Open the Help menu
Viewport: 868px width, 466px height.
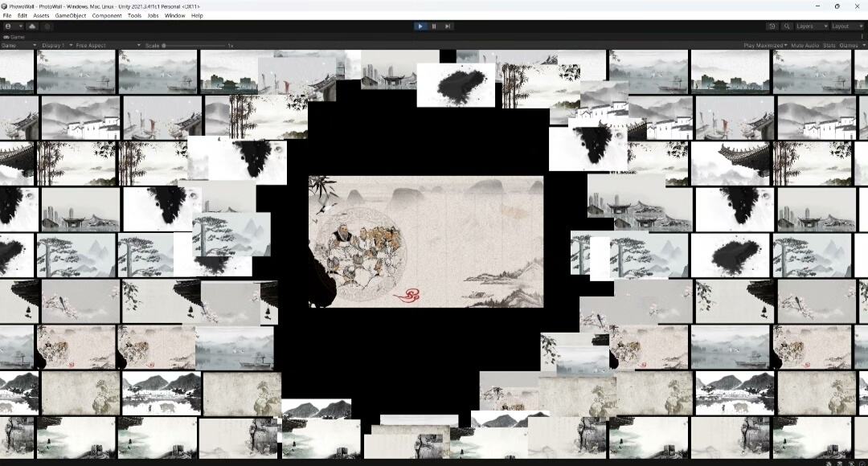pos(197,15)
